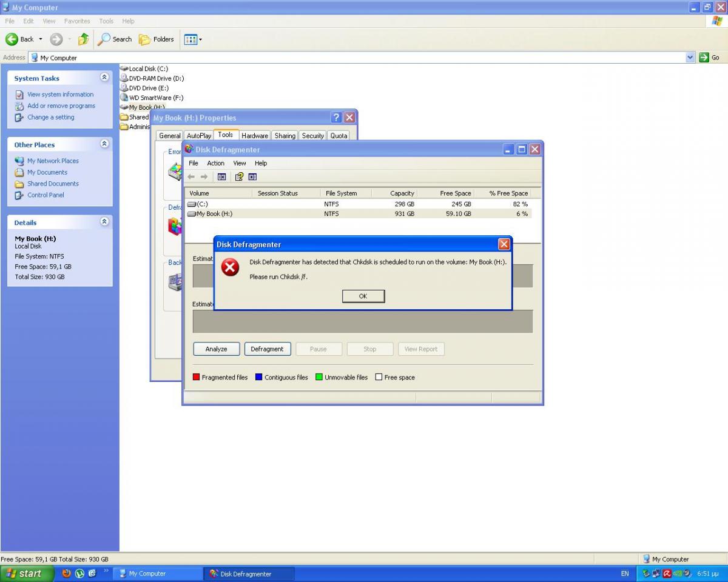
Task: Switch to Hardware tab in My Book Properties
Action: click(x=255, y=136)
